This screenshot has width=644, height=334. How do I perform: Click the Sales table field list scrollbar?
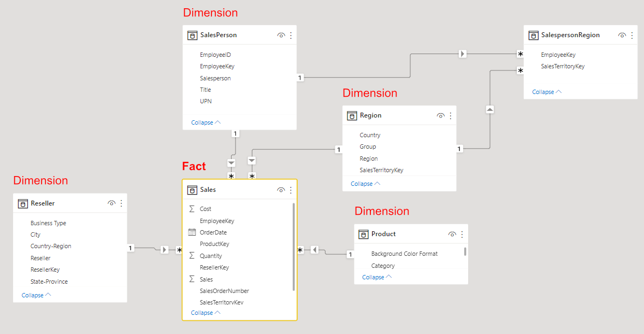(x=294, y=247)
